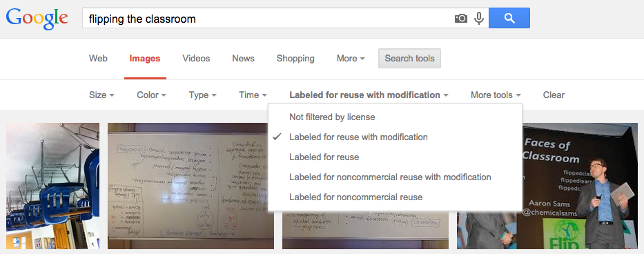
Task: Open search by image camera icon
Action: [x=461, y=19]
